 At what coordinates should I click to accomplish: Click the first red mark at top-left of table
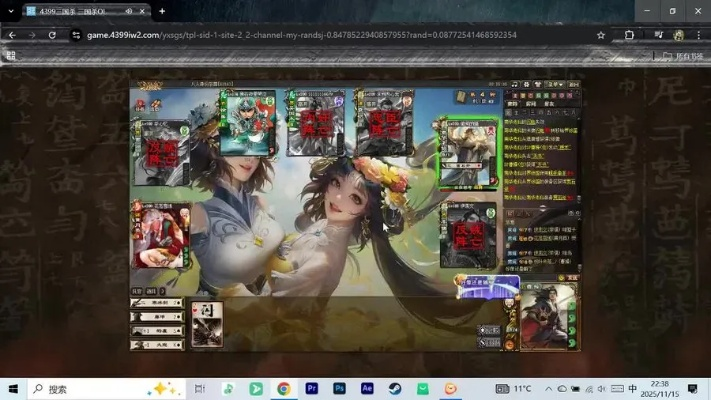[141, 105]
